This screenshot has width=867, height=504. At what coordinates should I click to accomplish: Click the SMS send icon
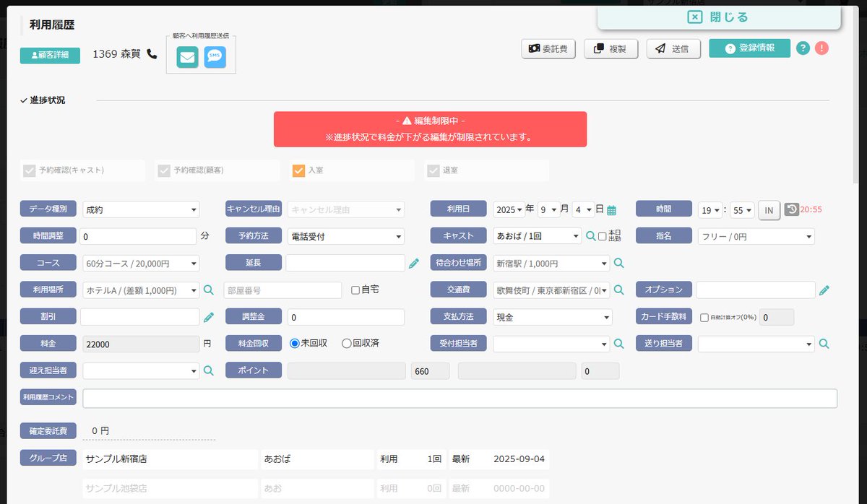tap(215, 56)
